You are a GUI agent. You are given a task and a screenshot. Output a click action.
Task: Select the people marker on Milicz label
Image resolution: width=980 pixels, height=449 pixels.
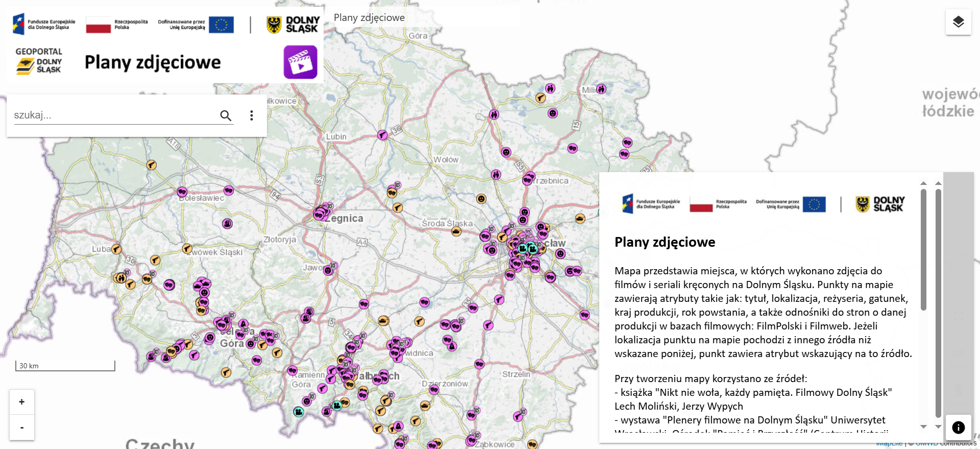(601, 89)
